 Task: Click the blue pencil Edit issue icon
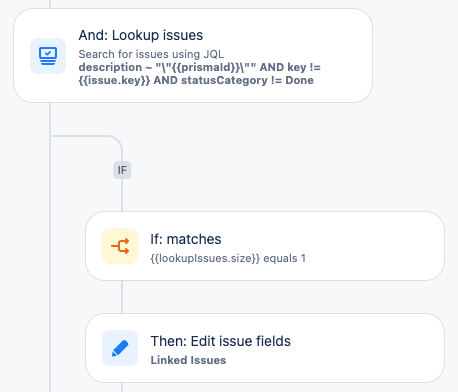pyautogui.click(x=120, y=348)
